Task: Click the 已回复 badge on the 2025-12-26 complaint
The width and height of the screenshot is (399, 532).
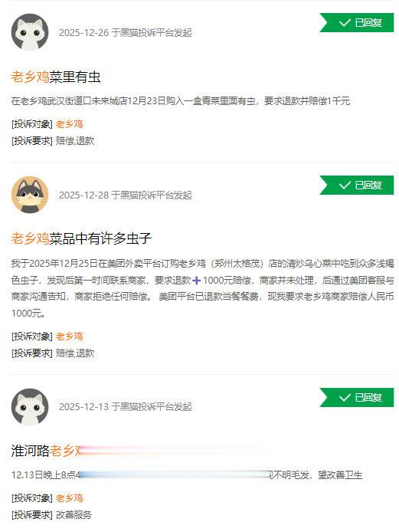Action: [357, 23]
